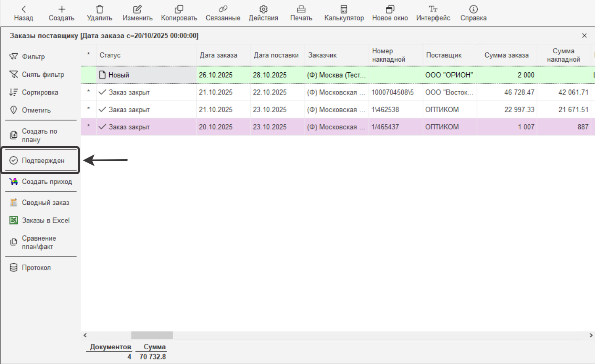
Task: Click the Удалить trash icon
Action: (100, 9)
